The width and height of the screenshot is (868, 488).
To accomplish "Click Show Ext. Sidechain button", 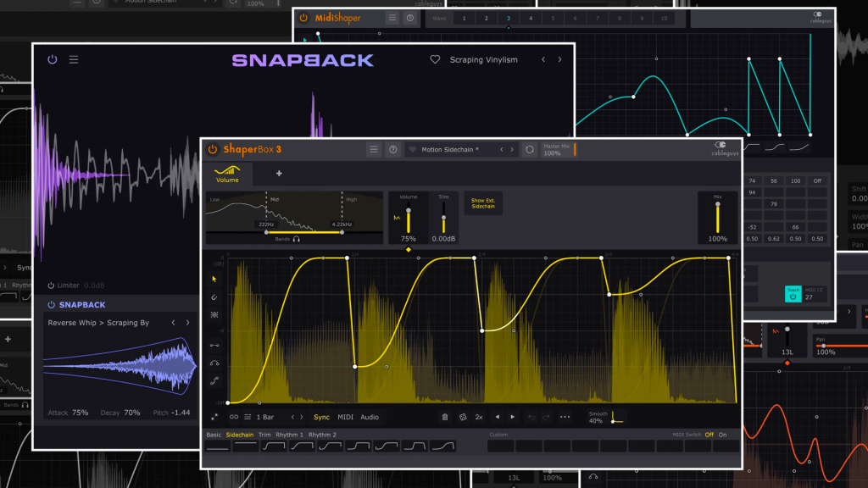I will (x=483, y=203).
